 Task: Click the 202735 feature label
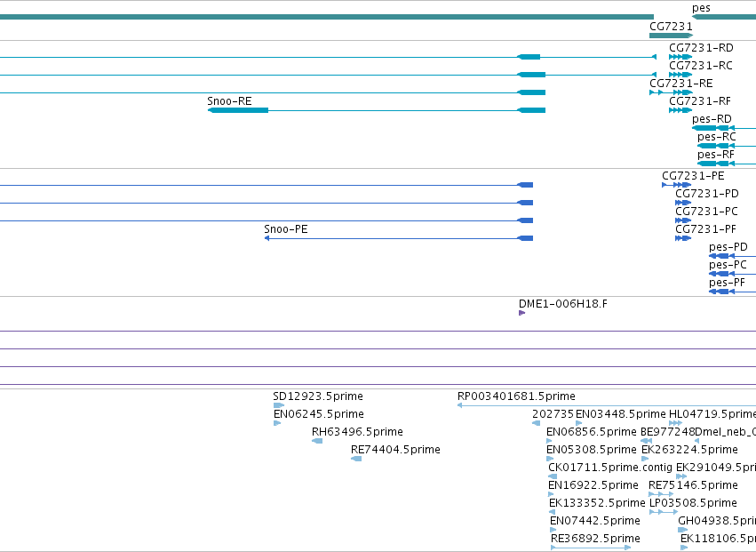tap(553, 414)
